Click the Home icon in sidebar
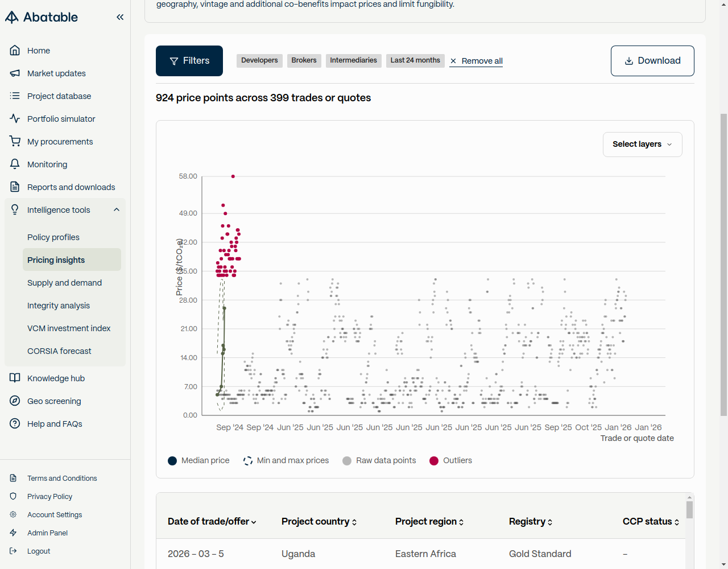 [15, 51]
